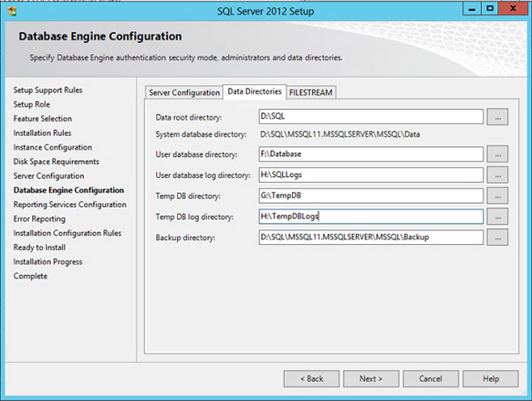Select the Data Directories tab
Viewport: 532px width, 401px height.
point(255,91)
